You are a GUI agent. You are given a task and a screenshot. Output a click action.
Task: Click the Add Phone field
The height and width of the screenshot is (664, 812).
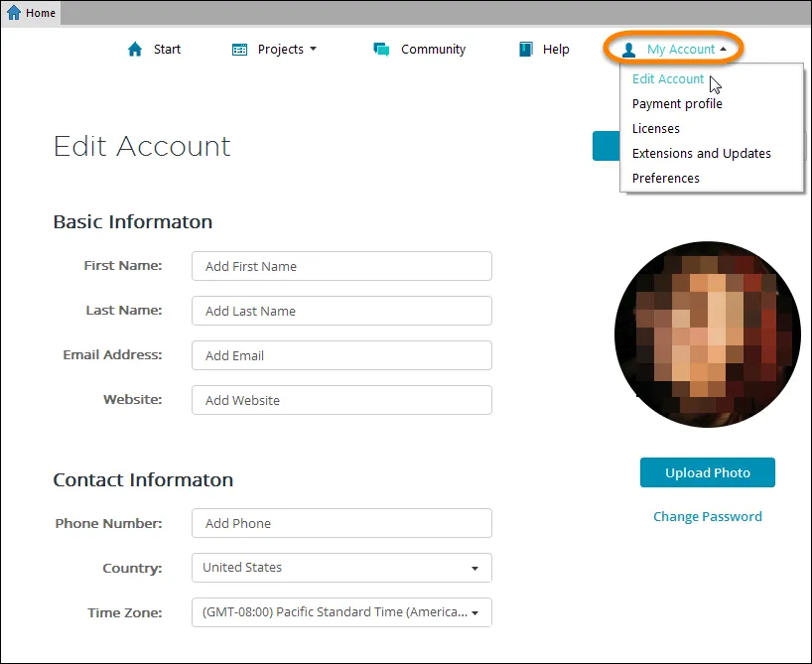(341, 523)
